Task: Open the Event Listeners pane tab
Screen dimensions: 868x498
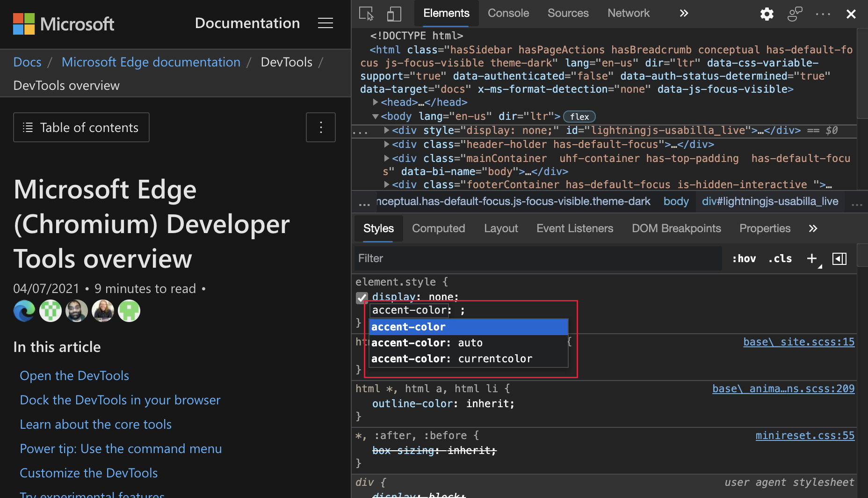Action: click(x=575, y=228)
